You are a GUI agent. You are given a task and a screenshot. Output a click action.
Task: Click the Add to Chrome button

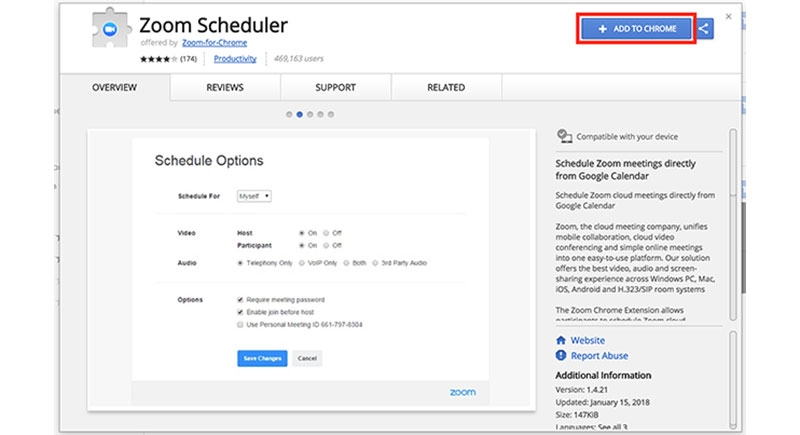pos(636,29)
